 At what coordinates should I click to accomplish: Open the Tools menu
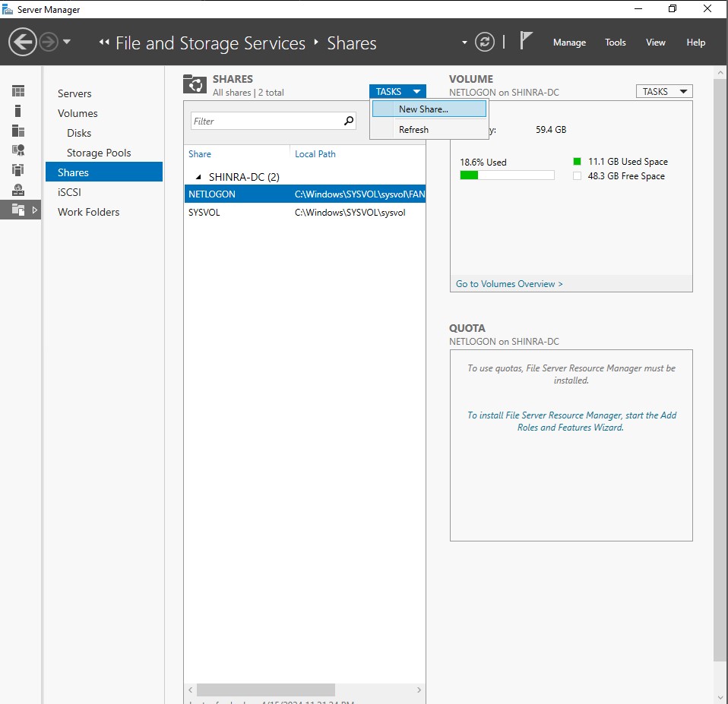coord(616,43)
